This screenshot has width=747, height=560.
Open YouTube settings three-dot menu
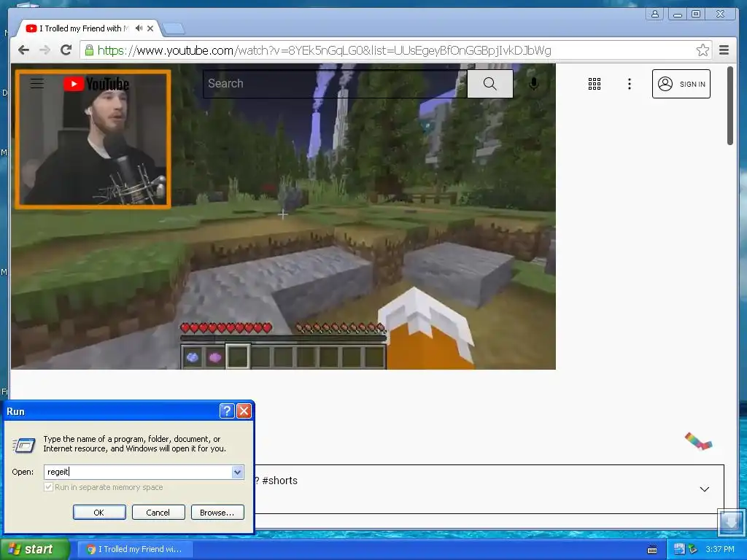coord(630,84)
